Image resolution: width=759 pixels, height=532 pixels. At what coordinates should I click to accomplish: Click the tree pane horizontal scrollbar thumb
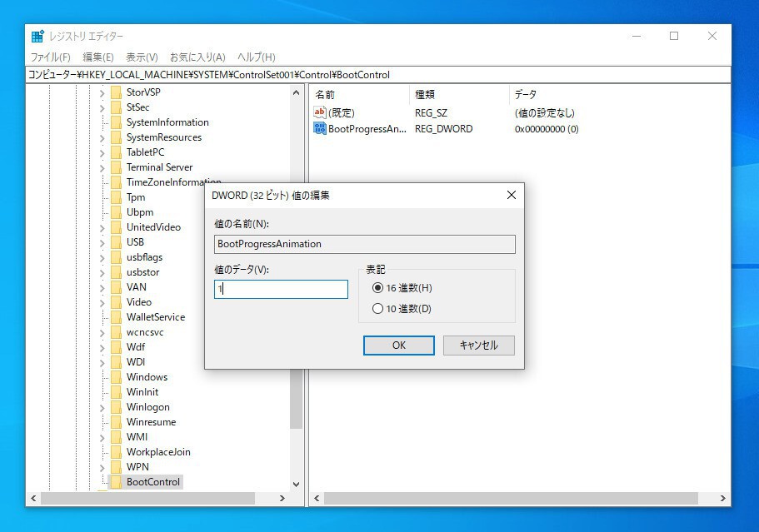coord(147,498)
